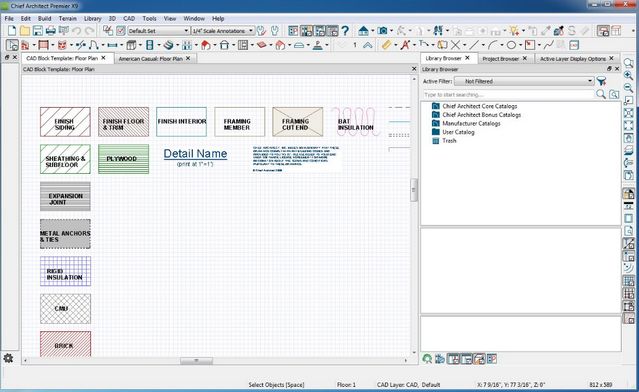The height and width of the screenshot is (392, 639).
Task: Click the vertical scrollbar thumb beside drawing
Action: pyautogui.click(x=414, y=190)
